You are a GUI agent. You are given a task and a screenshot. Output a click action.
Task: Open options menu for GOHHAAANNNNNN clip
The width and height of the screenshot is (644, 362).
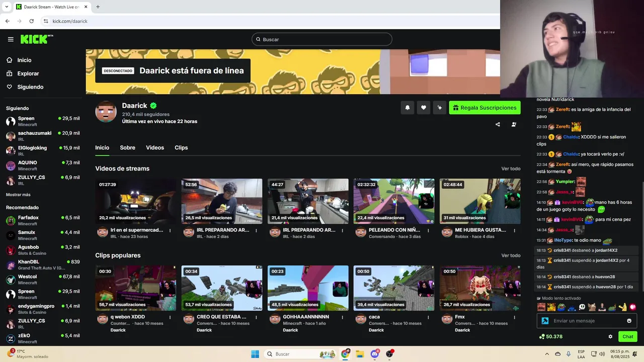pos(342,318)
